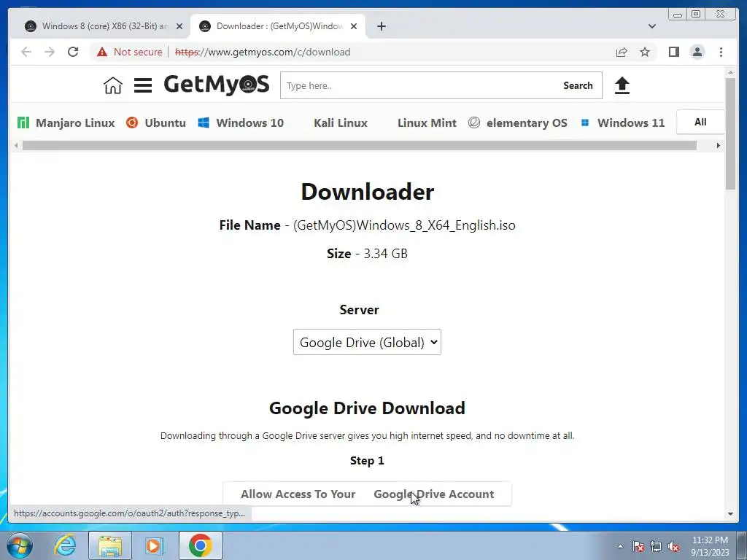Click the page scroll down arrow
Screen dimensions: 747x560
click(x=730, y=514)
